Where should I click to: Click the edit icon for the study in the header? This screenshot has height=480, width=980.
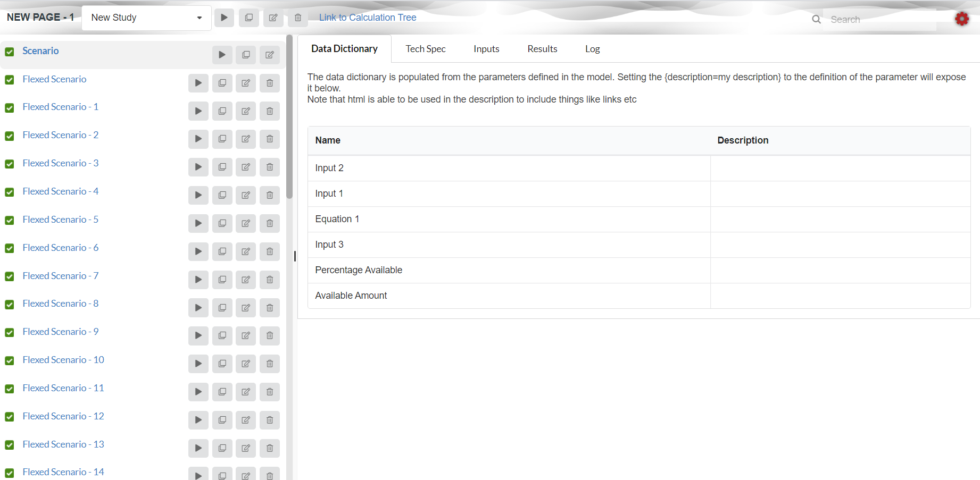click(x=273, y=18)
